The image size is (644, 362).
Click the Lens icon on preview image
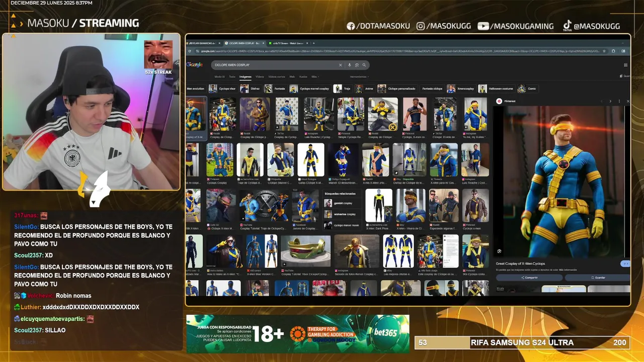(x=499, y=251)
